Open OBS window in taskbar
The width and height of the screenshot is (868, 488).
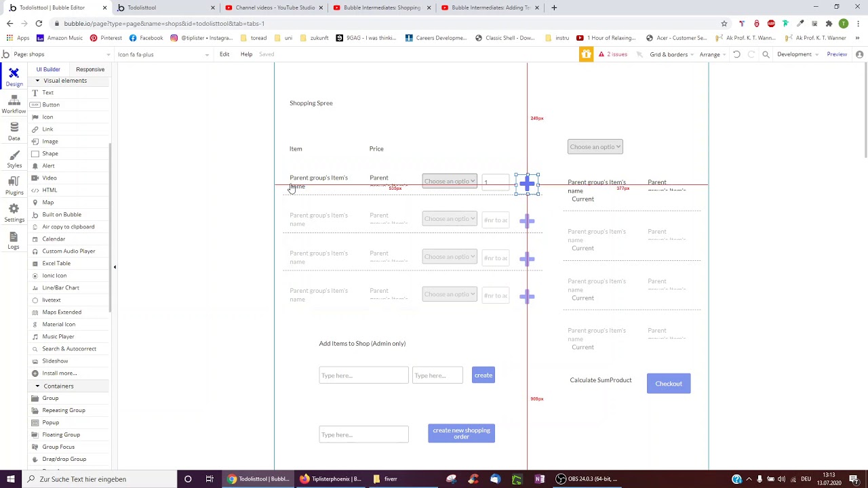coord(587,479)
